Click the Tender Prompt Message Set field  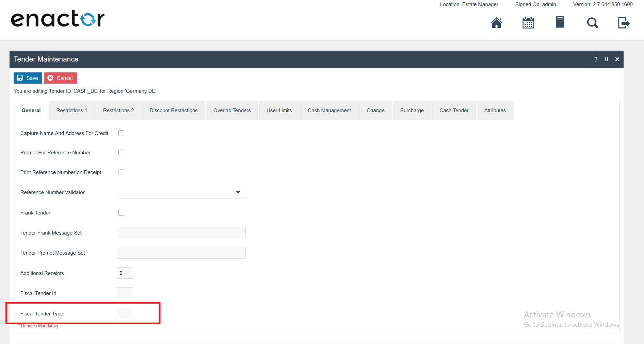[181, 253]
